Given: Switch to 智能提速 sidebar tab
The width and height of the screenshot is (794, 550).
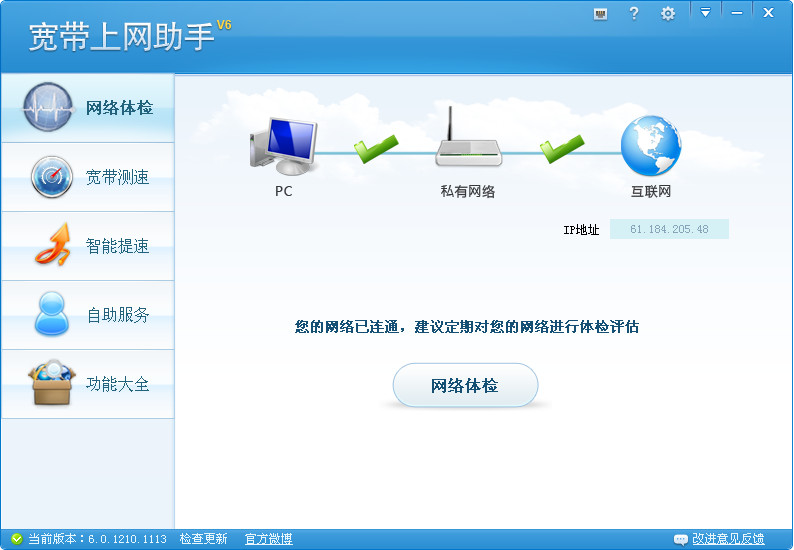Looking at the screenshot, I should coord(88,246).
